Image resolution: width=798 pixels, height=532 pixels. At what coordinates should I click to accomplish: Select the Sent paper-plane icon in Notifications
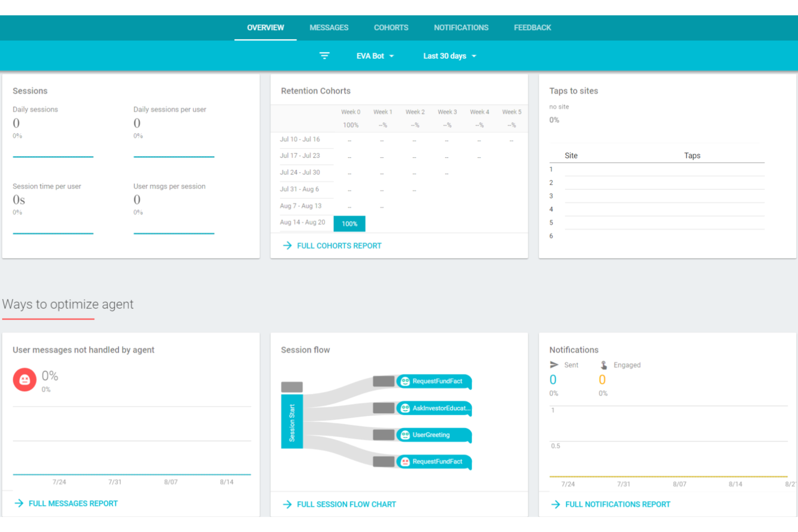click(555, 364)
